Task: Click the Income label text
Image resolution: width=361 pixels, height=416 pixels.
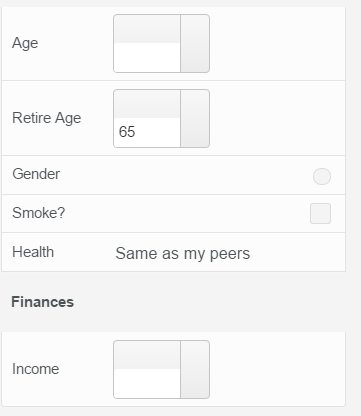Action: point(36,369)
